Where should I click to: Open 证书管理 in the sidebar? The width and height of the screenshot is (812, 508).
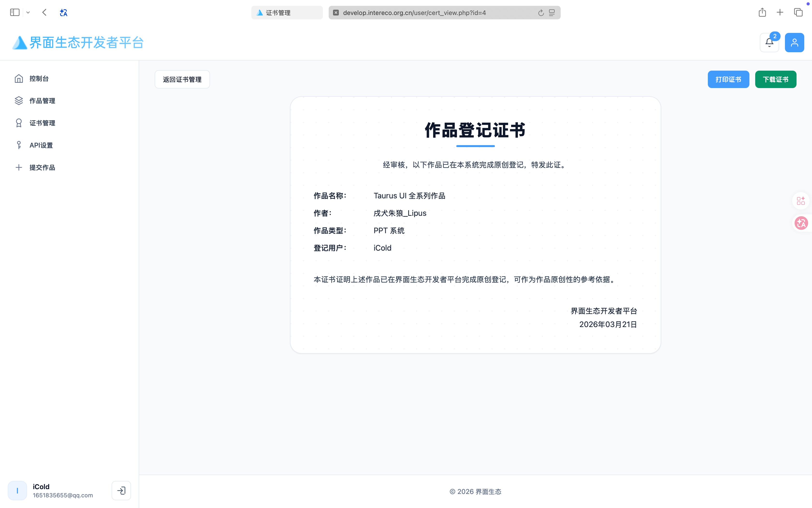pyautogui.click(x=69, y=123)
